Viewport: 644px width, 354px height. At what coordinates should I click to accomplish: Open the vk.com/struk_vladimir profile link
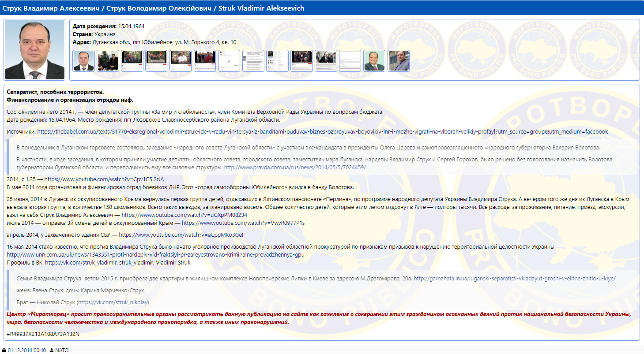[x=81, y=262]
